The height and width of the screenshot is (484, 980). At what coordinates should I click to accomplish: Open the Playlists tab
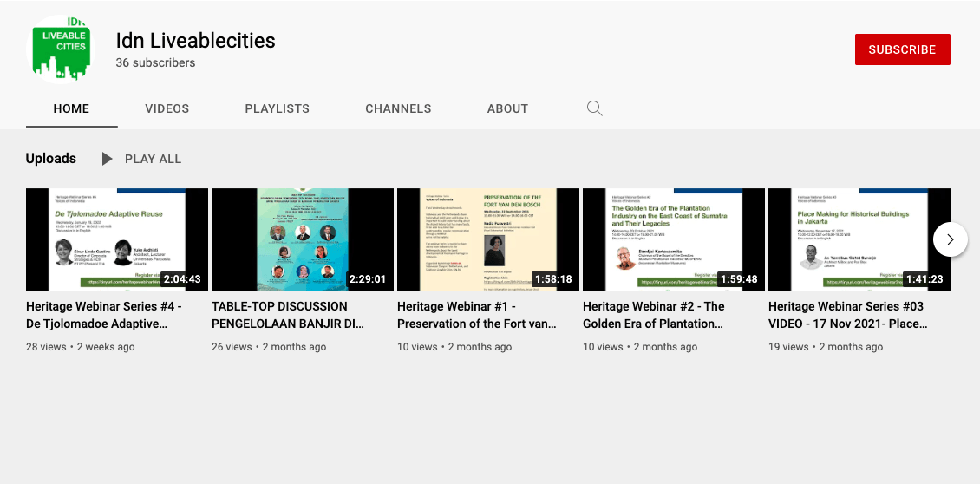click(277, 108)
